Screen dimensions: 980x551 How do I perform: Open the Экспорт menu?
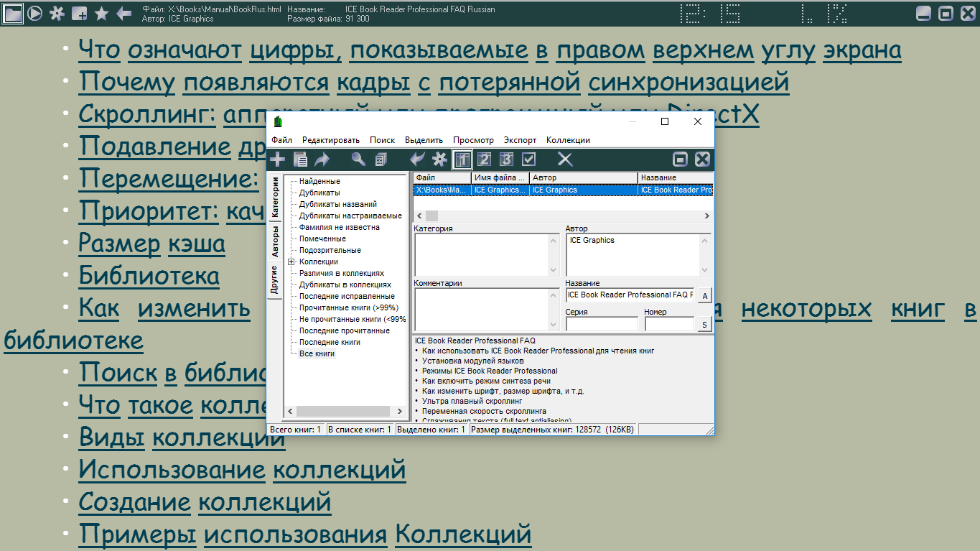coord(520,140)
